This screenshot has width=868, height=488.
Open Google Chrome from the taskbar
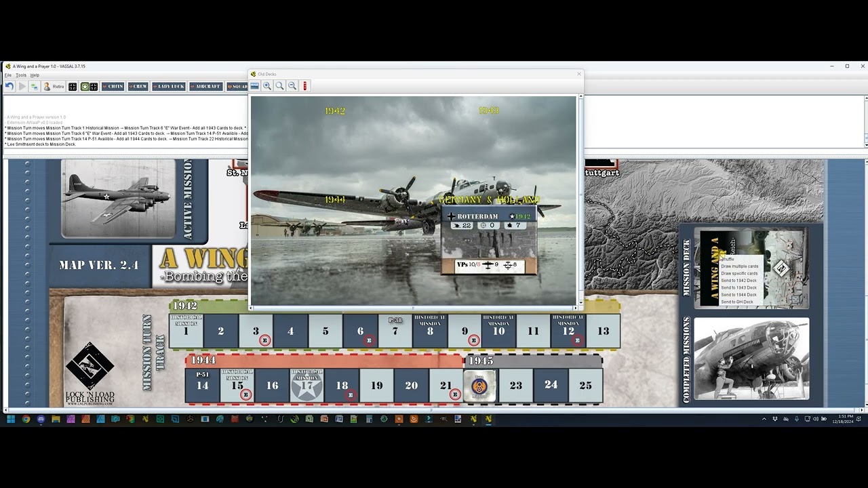26,420
